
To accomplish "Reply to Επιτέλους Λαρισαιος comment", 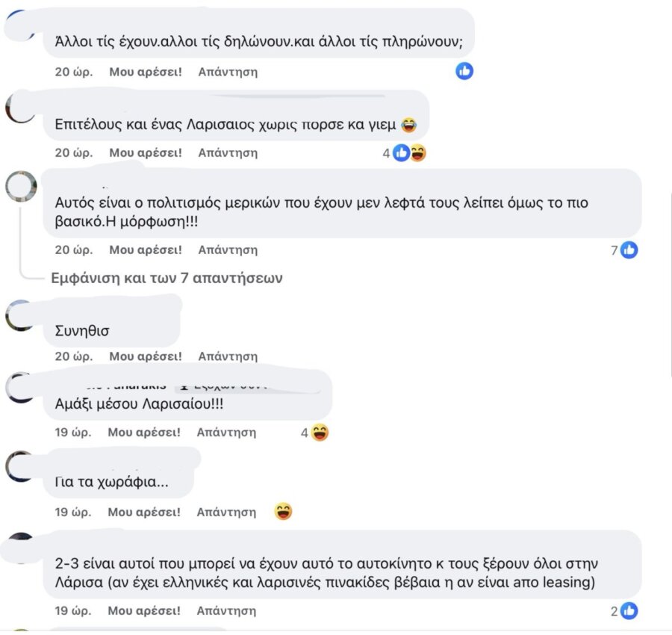I will [228, 152].
